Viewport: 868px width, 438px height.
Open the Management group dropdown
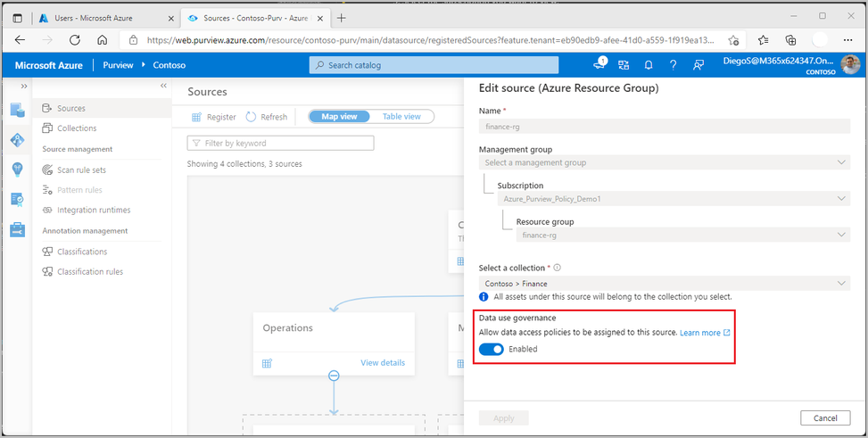click(x=665, y=162)
